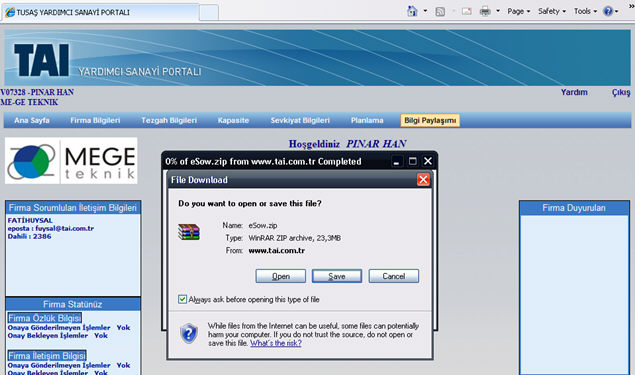The width and height of the screenshot is (635, 375).
Task: Open Firma Bilgileri menu item
Action: click(95, 120)
